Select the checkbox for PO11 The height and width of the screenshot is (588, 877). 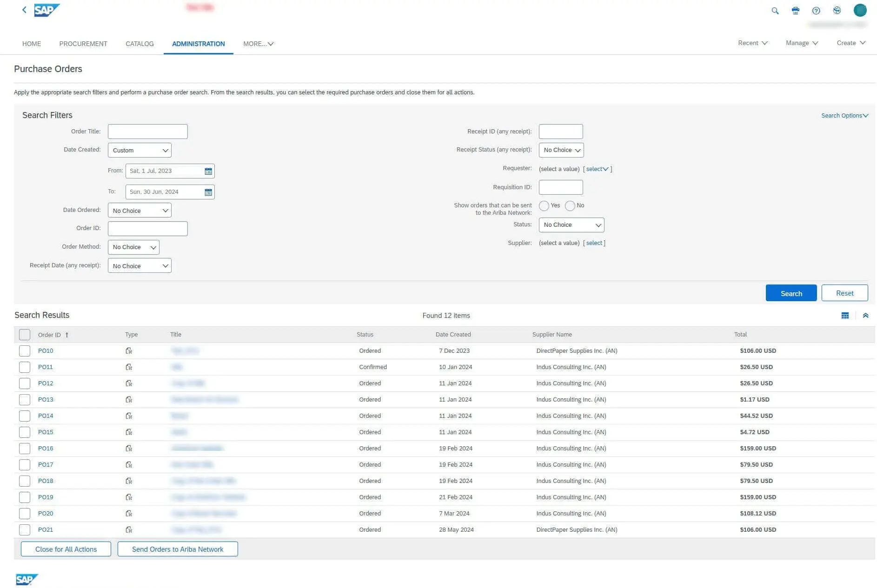(x=25, y=367)
